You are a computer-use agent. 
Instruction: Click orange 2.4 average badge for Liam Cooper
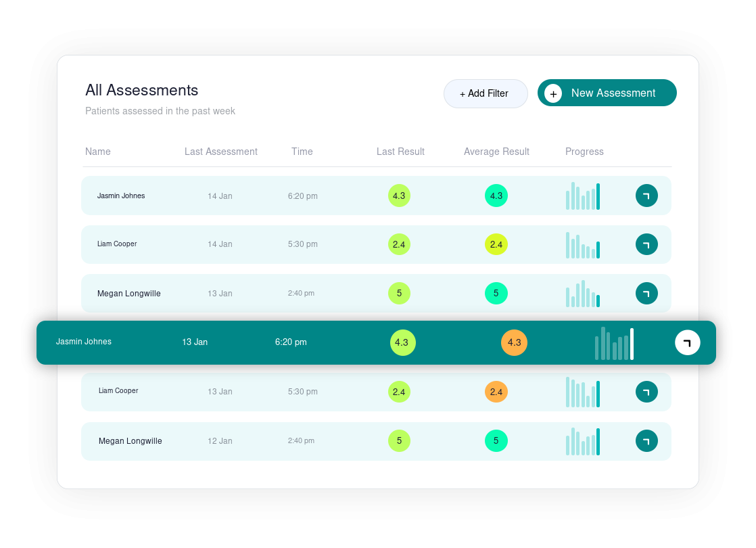pos(496,392)
